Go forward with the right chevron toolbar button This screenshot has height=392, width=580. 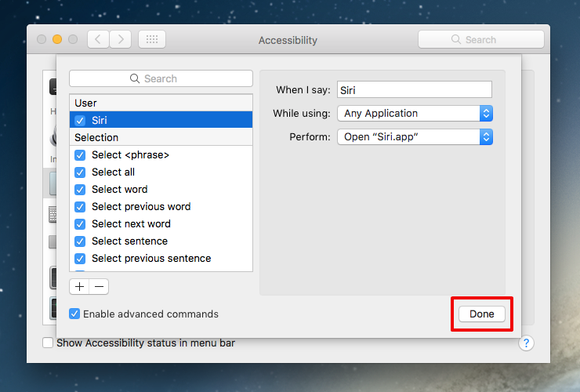tap(121, 39)
